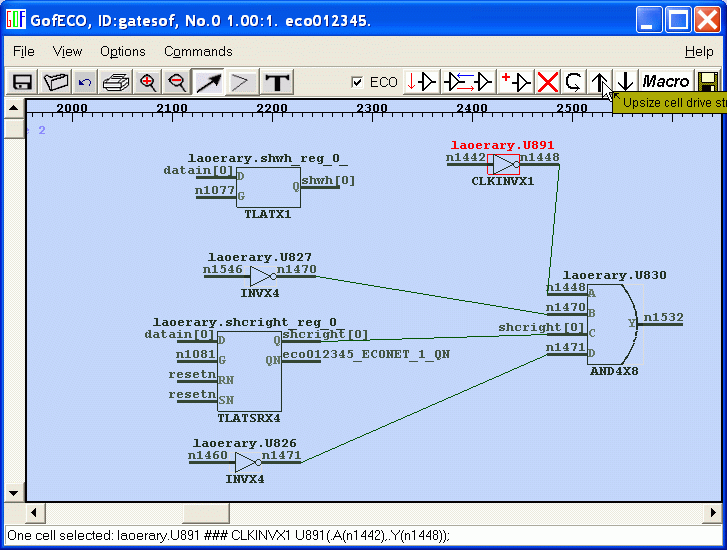
Task: Click the rotate connection icon
Action: click(574, 82)
